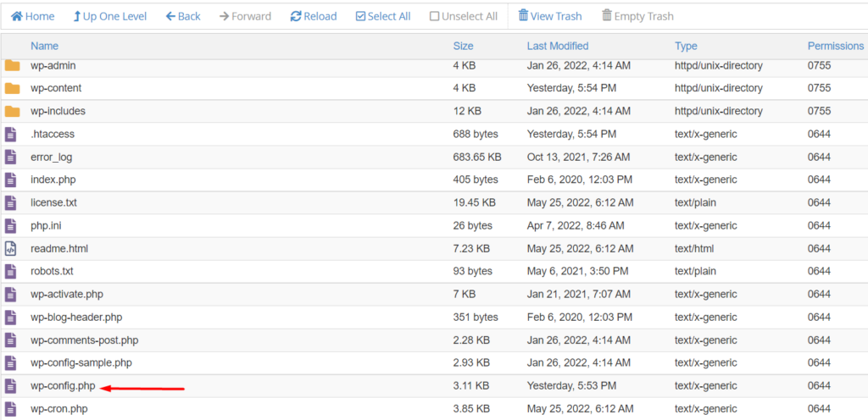The width and height of the screenshot is (868, 420).
Task: Check Select All
Action: point(383,17)
